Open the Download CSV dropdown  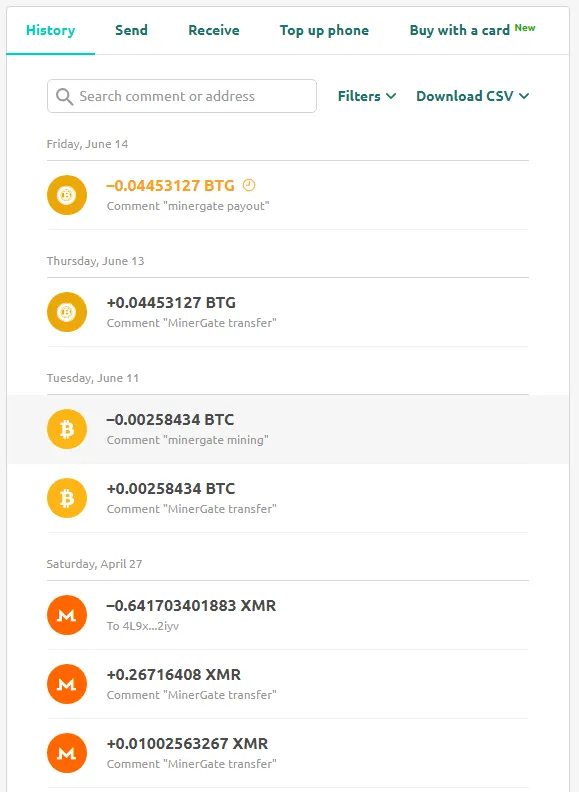pos(472,96)
